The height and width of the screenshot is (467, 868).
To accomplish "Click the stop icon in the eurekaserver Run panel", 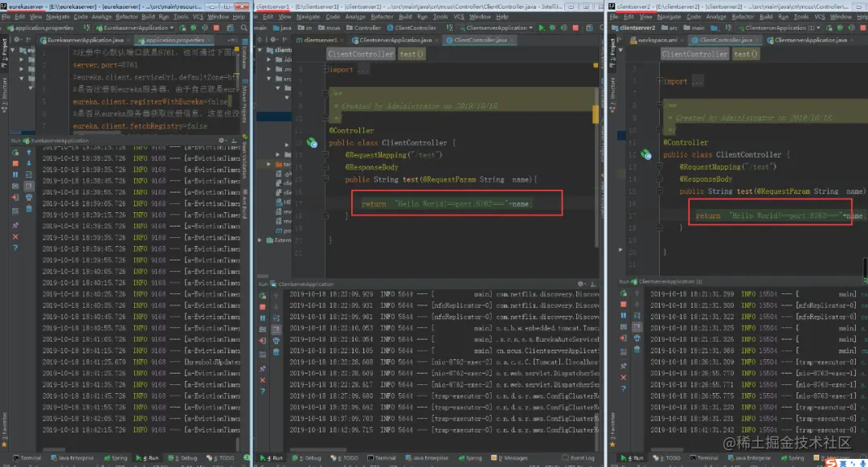I will [15, 164].
